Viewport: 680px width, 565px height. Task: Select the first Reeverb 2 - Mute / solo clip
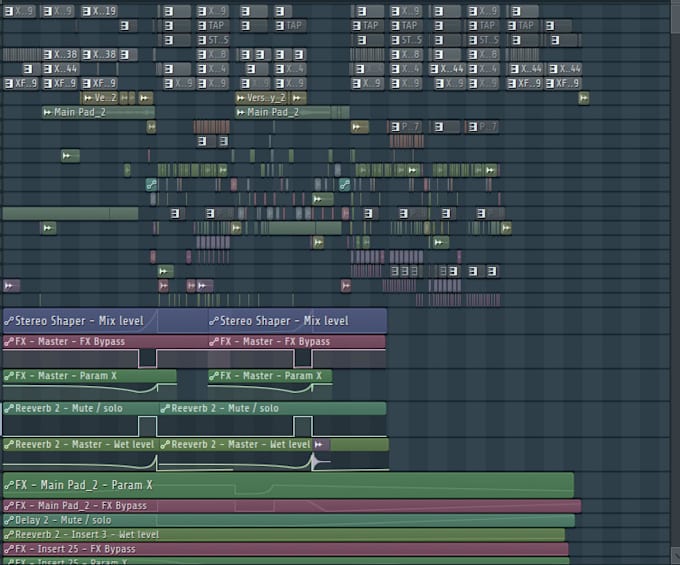(x=80, y=408)
